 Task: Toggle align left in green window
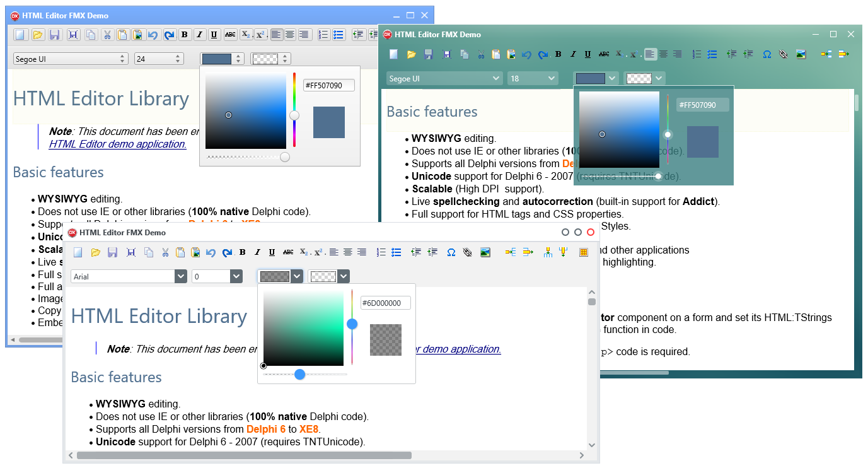(650, 54)
